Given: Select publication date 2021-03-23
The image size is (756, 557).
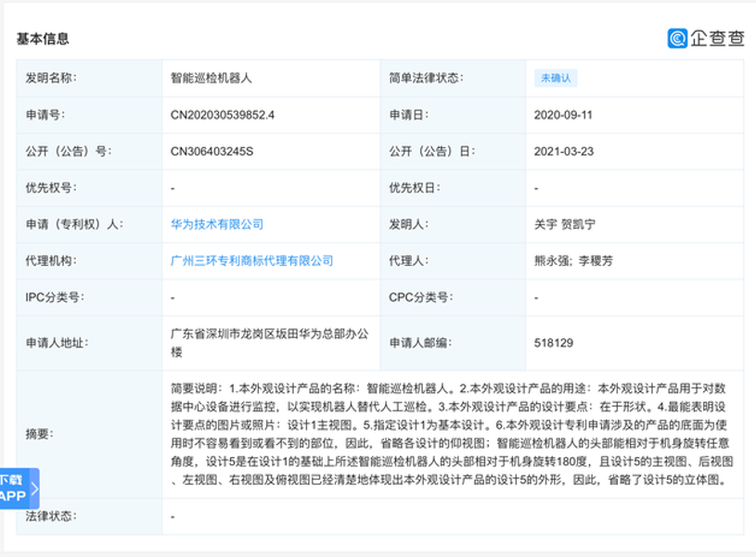Looking at the screenshot, I should tap(564, 151).
